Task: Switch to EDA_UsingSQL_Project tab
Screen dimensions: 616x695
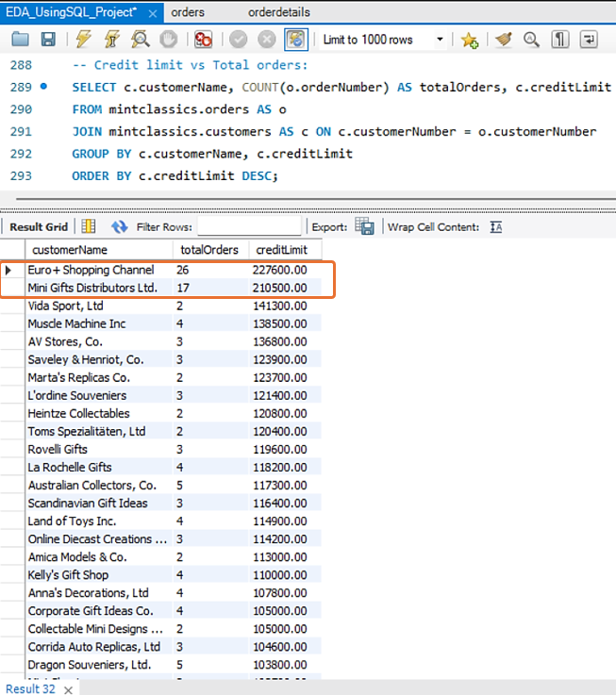Action: pos(71,12)
